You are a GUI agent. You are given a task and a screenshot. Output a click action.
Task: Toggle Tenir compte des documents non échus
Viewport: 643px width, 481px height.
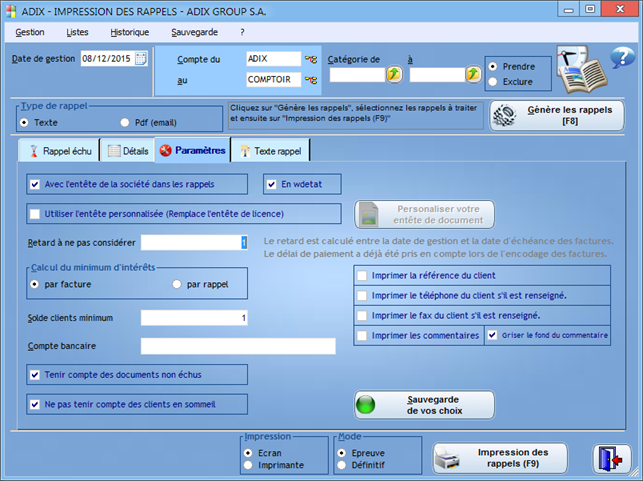click(x=35, y=375)
